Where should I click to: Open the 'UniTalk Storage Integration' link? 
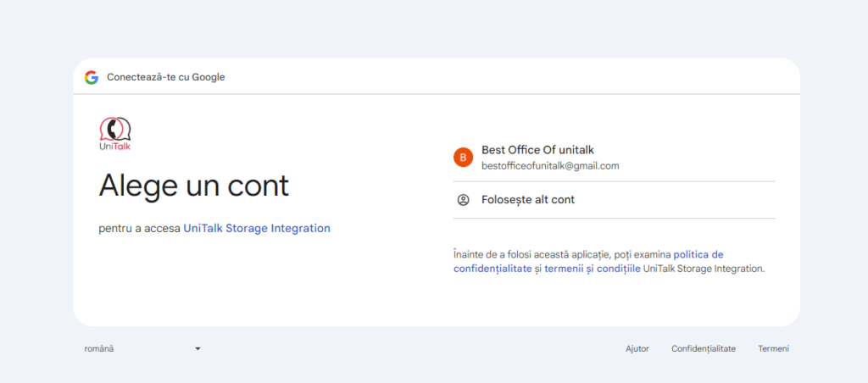tap(257, 228)
